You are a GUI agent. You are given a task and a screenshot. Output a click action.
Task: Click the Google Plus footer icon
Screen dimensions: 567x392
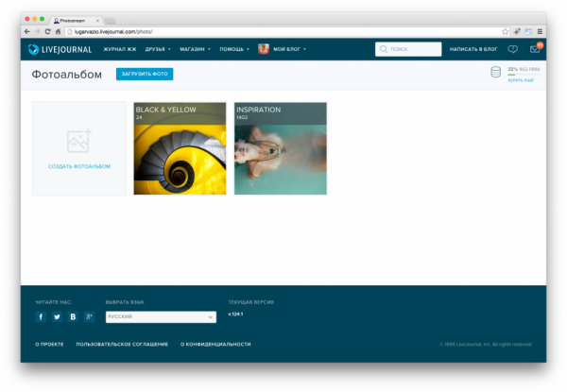[89, 316]
